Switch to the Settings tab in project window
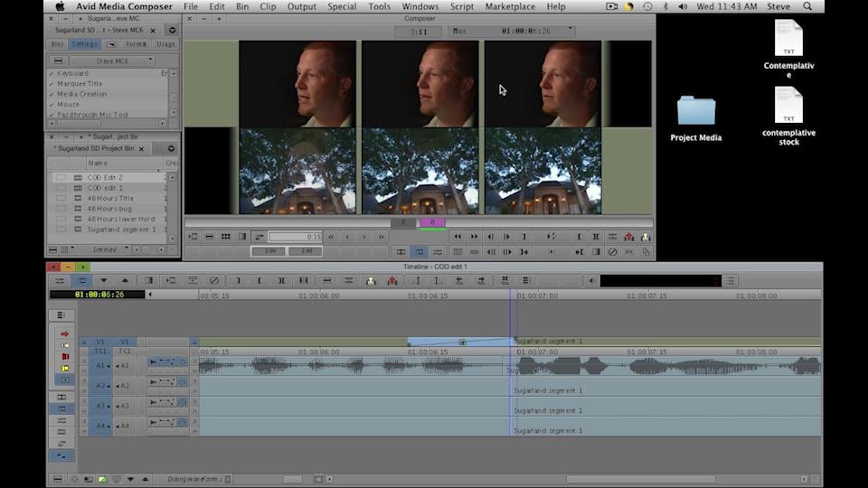The width and height of the screenshot is (868, 488). click(x=84, y=43)
